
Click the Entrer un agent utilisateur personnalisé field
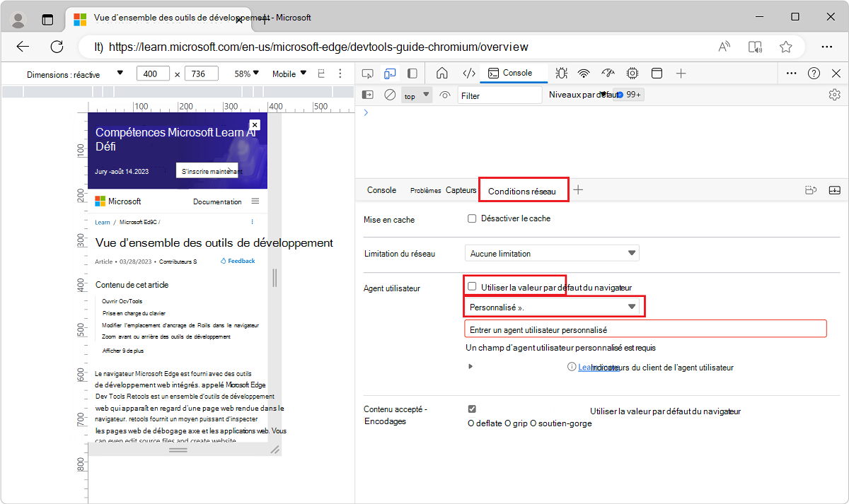pyautogui.click(x=645, y=328)
